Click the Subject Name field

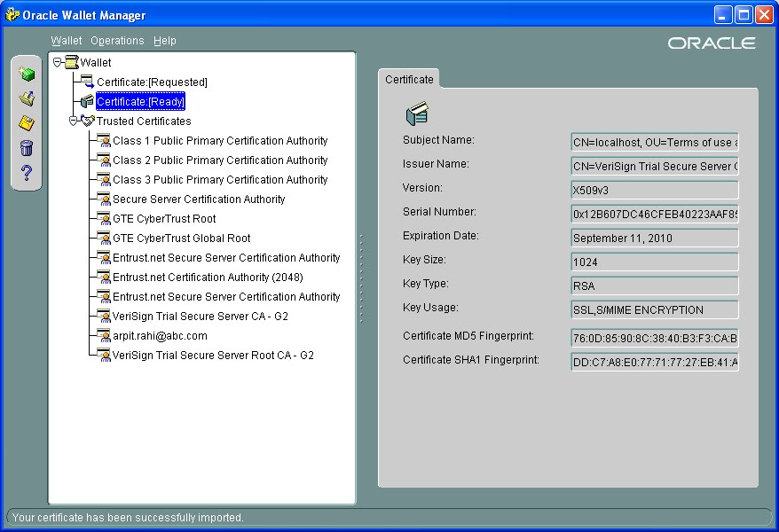tap(655, 142)
